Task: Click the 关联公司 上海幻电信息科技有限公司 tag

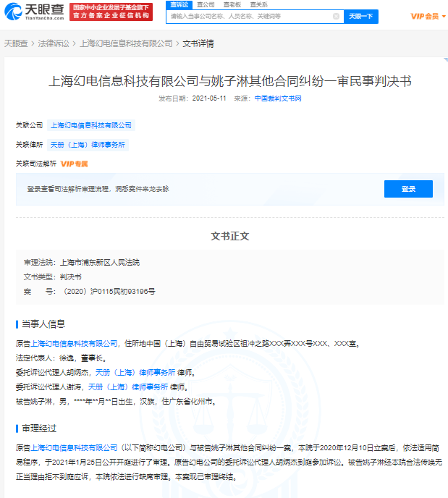Action: pyautogui.click(x=91, y=125)
